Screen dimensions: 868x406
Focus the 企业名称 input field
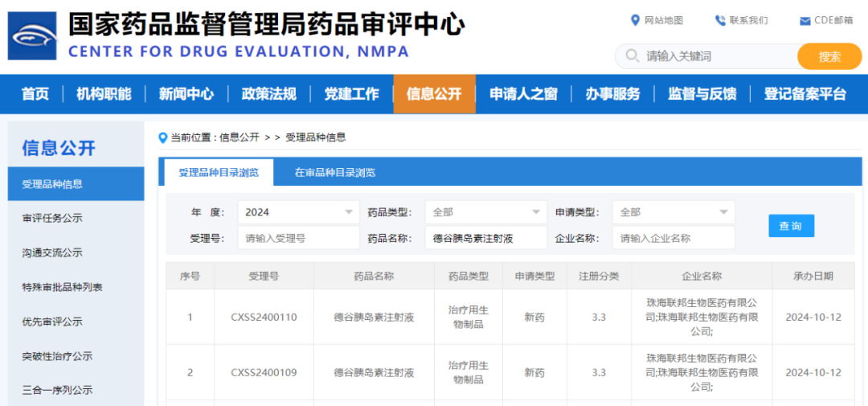click(673, 238)
